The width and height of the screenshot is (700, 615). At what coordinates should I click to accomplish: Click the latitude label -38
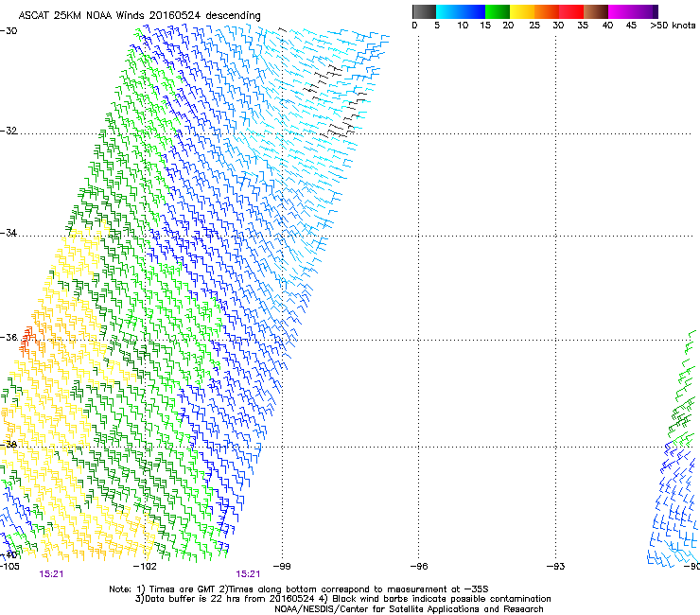(x=9, y=445)
